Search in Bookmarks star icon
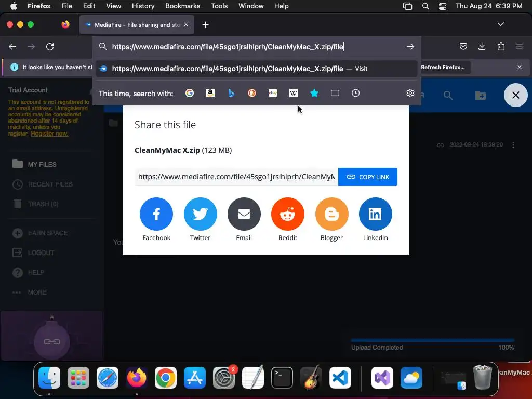Image resolution: width=532 pixels, height=399 pixels. [x=314, y=93]
